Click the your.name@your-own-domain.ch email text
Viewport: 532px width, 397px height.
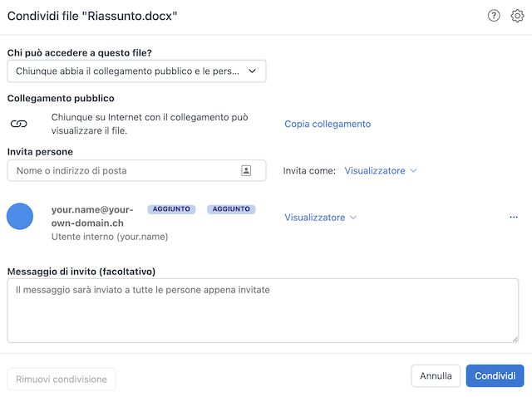(92, 216)
